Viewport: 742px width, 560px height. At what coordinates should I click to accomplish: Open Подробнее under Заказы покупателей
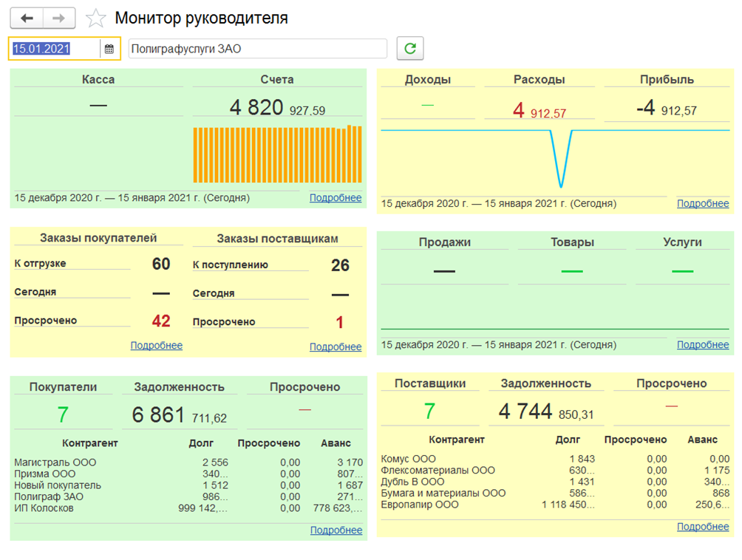pyautogui.click(x=156, y=346)
